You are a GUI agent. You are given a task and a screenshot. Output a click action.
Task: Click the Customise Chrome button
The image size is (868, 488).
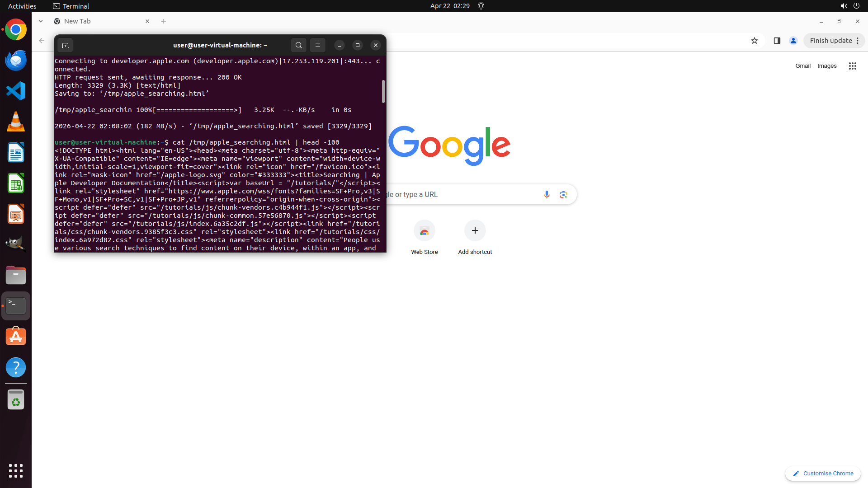823,473
